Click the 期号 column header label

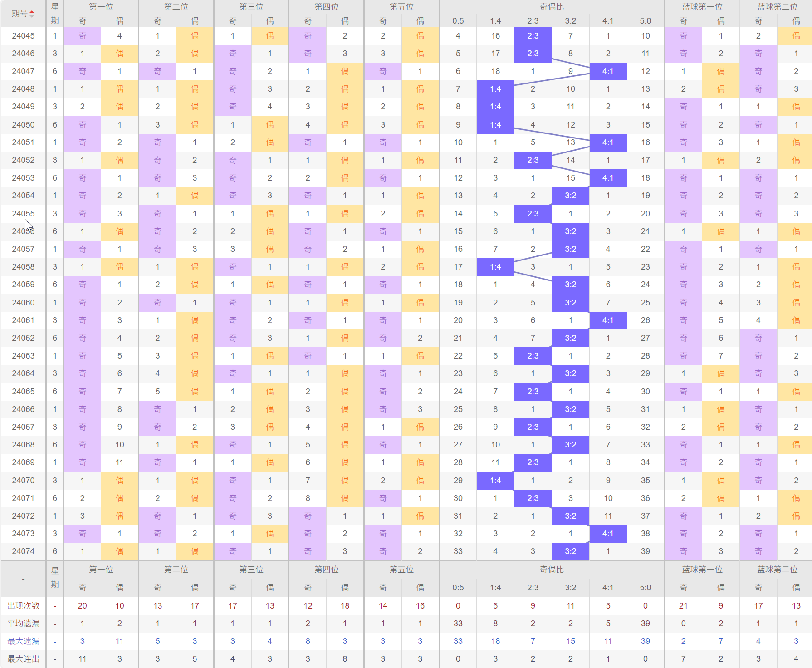click(x=20, y=14)
